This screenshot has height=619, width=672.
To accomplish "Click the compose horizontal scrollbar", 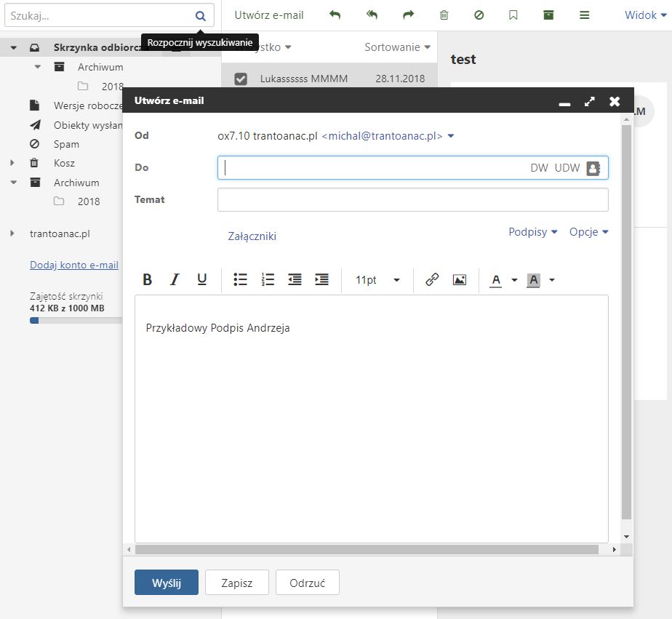I will (x=367, y=550).
